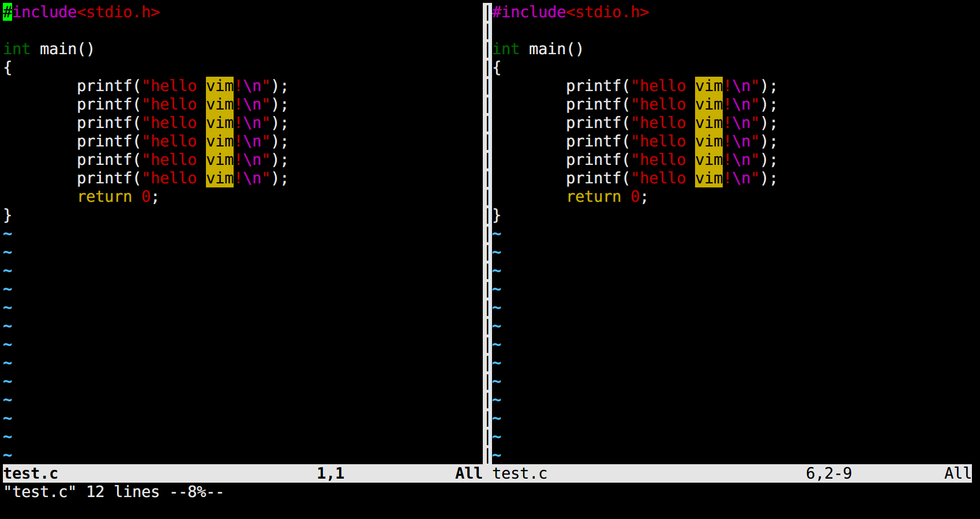Click cursor position '1,1' in the left status bar
The image size is (980, 519).
click(x=331, y=473)
